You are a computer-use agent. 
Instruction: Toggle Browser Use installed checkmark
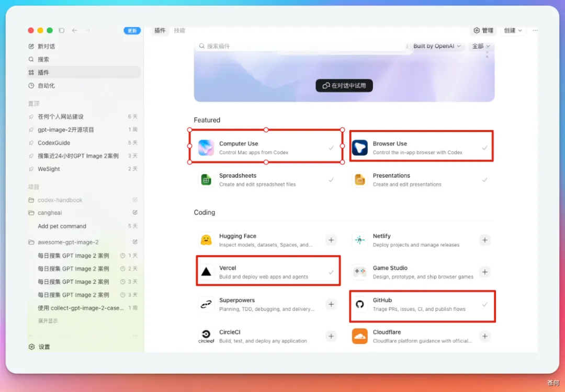485,148
